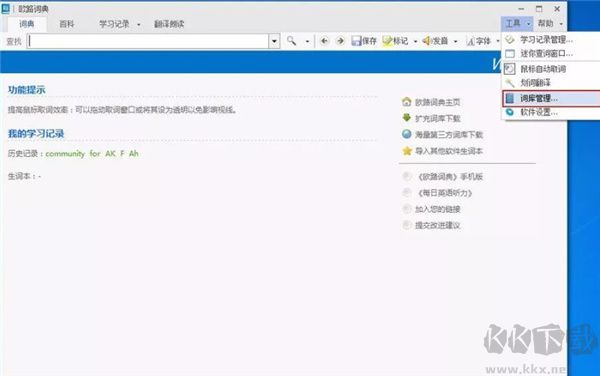
Task: Expand the 发音 dropdown arrow
Action: [455, 41]
